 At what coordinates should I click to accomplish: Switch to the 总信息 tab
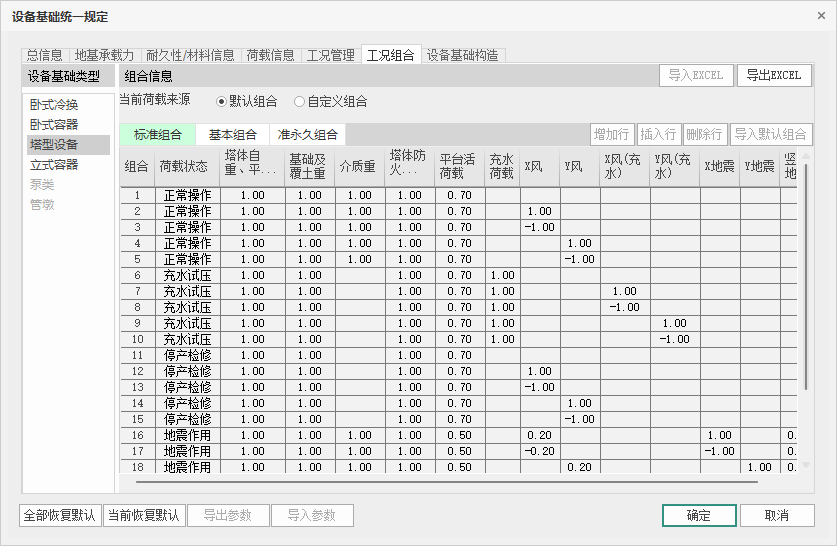click(45, 55)
